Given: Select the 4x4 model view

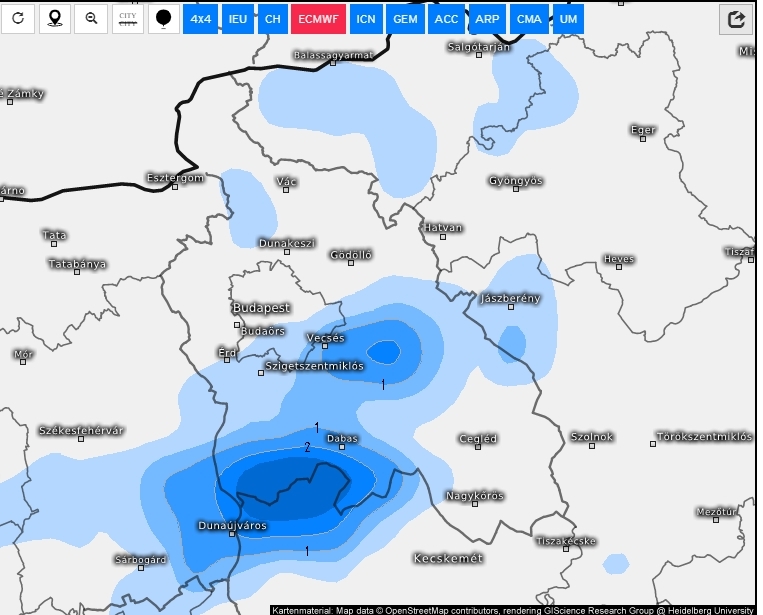Looking at the screenshot, I should [201, 19].
